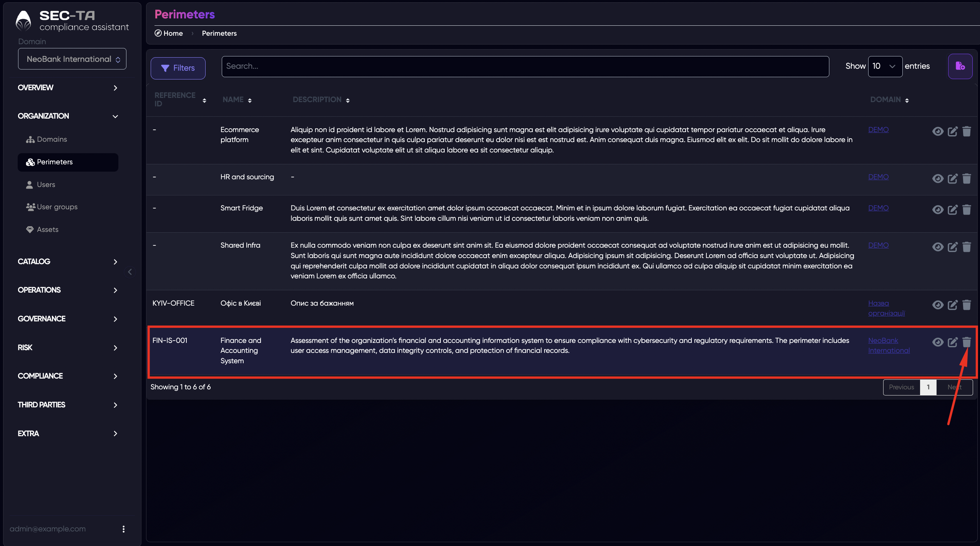The height and width of the screenshot is (546, 980).
Task: Open the Show entries count dropdown
Action: pos(885,66)
